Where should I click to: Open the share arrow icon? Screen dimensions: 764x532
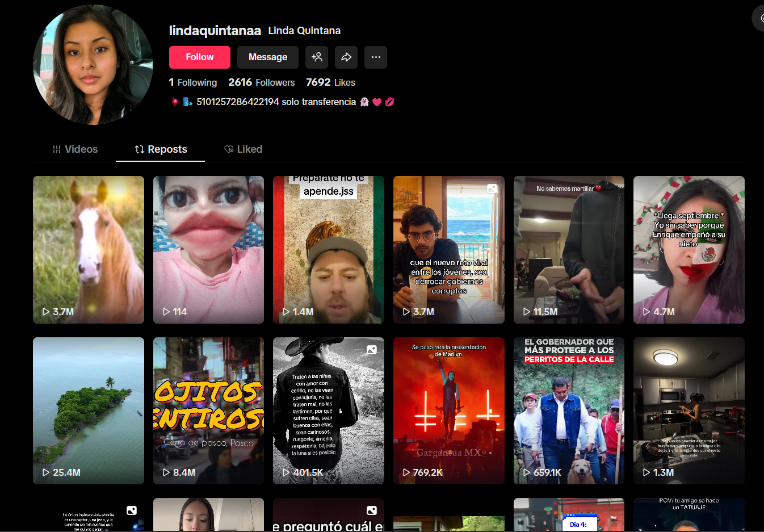(346, 57)
